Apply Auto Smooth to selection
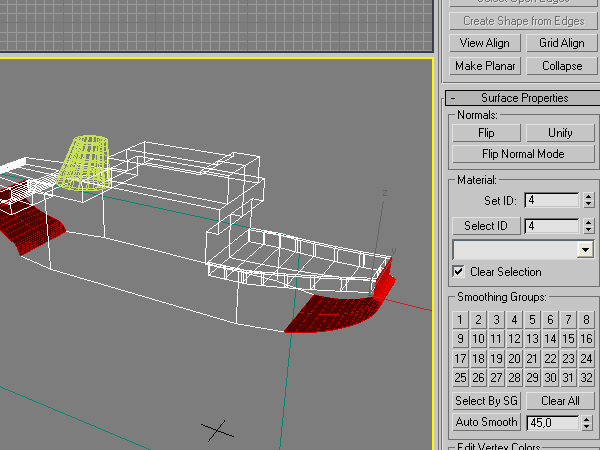600x450 pixels. pos(486,422)
